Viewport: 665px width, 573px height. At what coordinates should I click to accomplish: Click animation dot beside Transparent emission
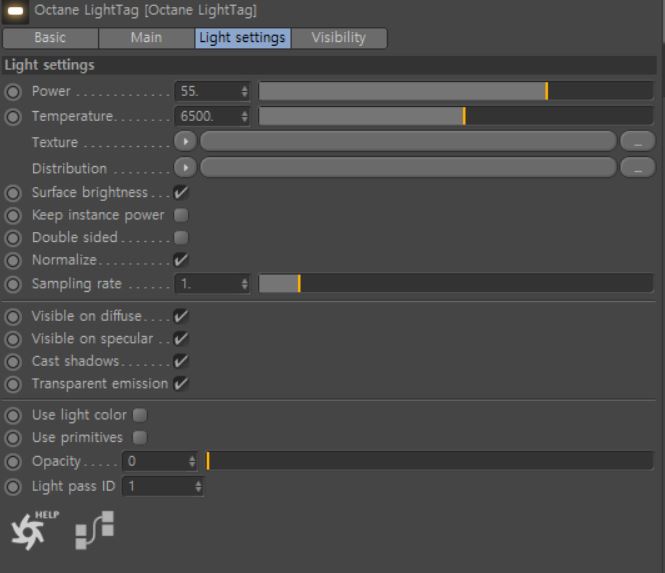click(x=13, y=384)
